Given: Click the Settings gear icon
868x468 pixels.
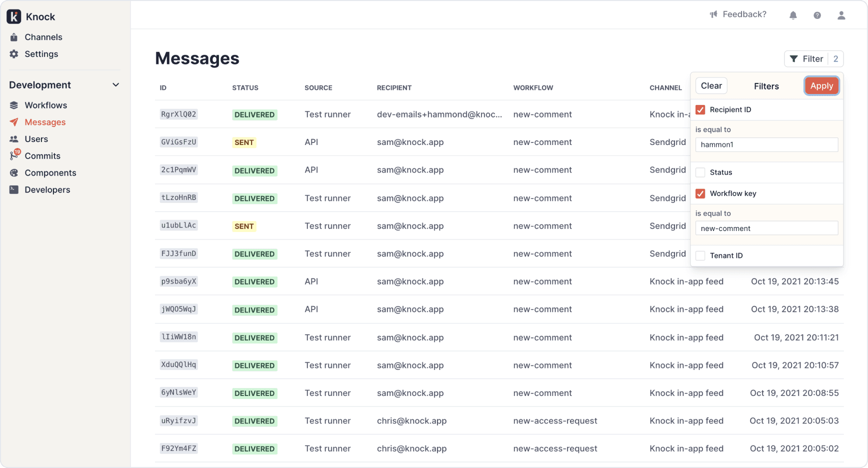Looking at the screenshot, I should click(14, 54).
